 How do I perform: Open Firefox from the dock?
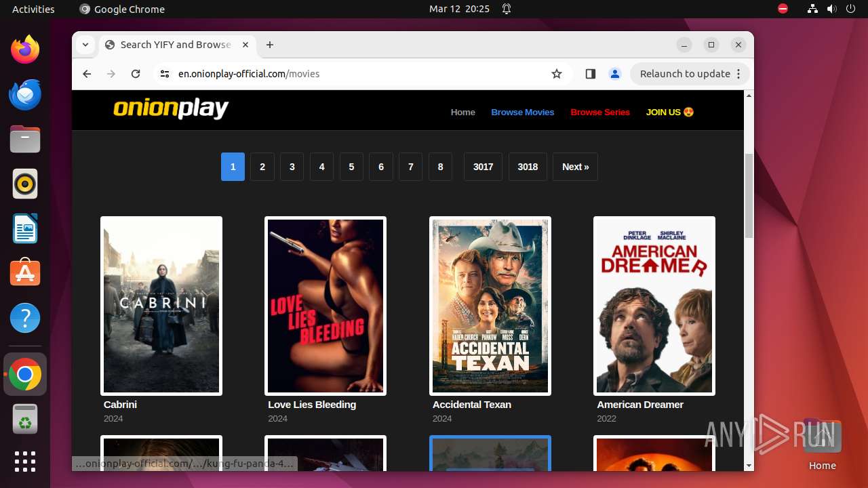pos(25,49)
